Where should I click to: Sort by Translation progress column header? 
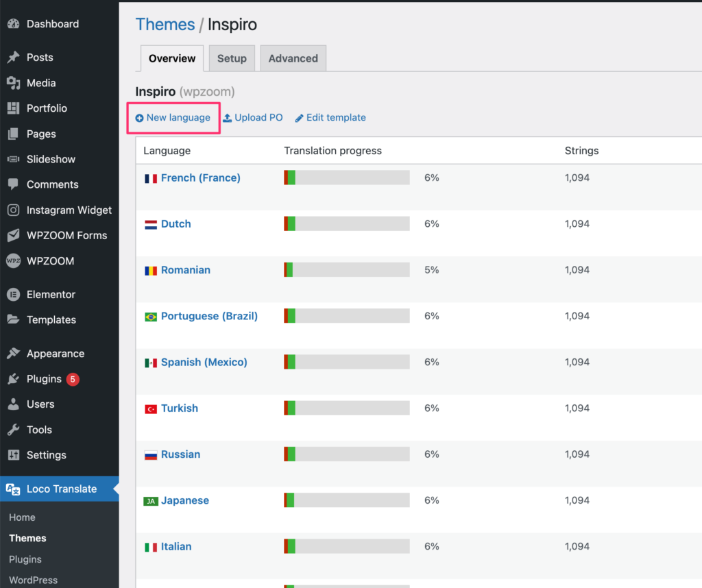tap(332, 151)
